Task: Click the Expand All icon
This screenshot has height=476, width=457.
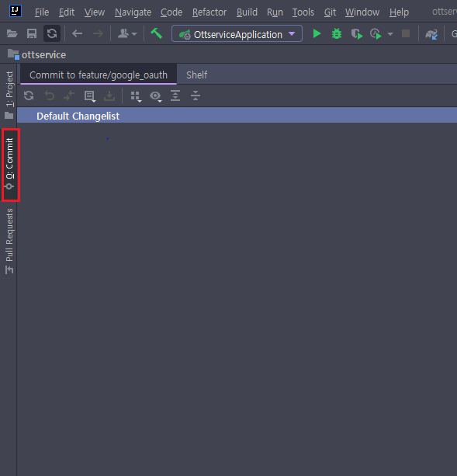Action: coord(175,96)
